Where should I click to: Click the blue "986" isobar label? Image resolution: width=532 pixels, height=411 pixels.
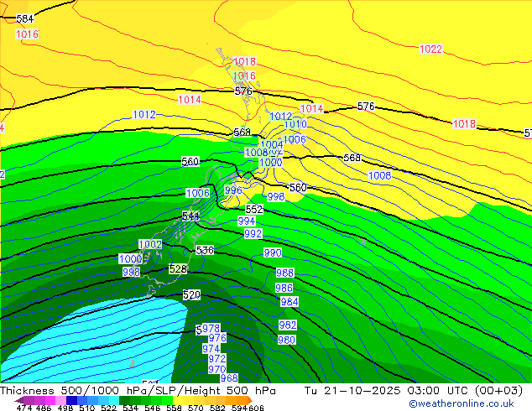[x=284, y=288]
